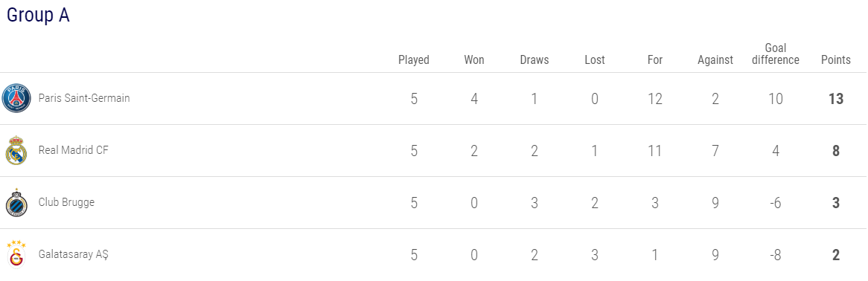Open the Club Brugge team link
868x281 pixels.
66,202
